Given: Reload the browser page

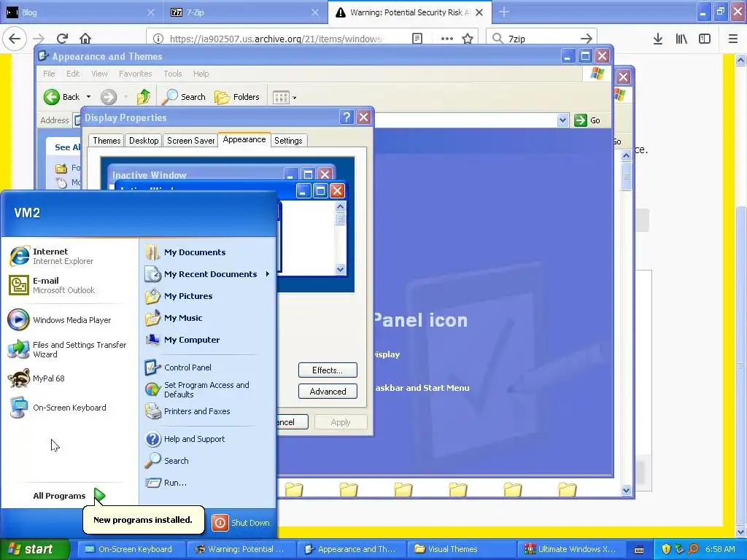Looking at the screenshot, I should [x=62, y=39].
